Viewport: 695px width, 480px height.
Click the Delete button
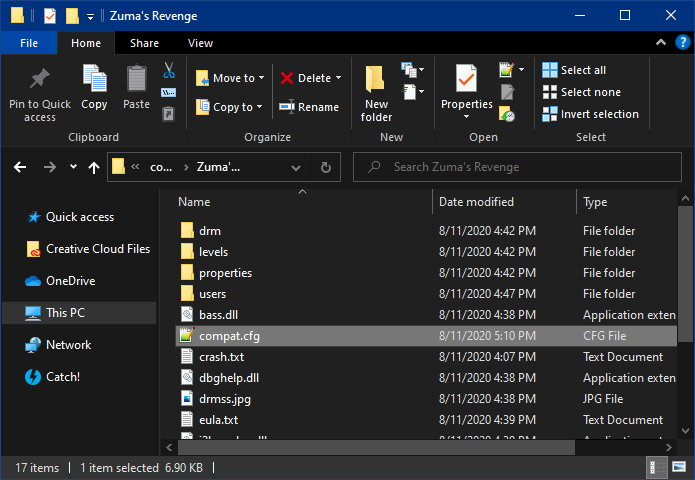[x=306, y=78]
